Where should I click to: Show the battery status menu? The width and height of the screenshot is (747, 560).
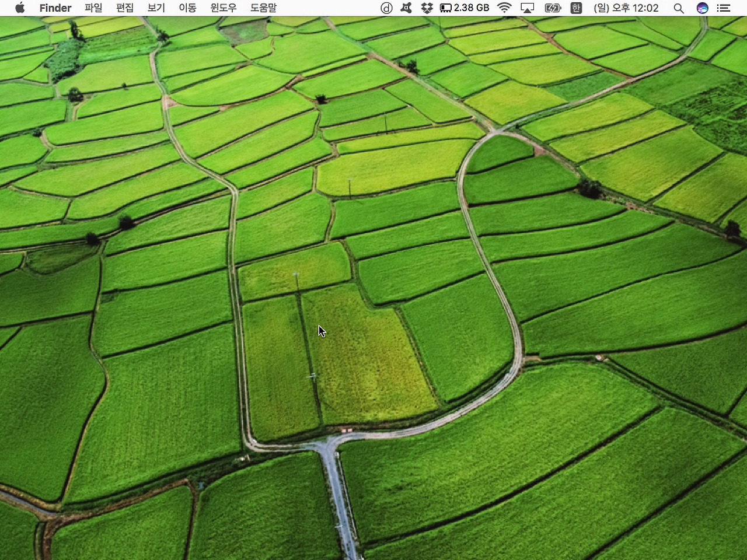[x=553, y=8]
